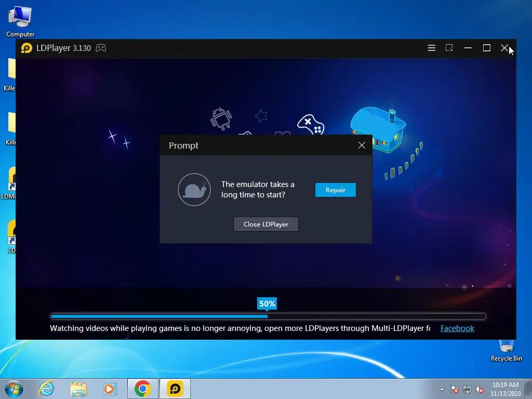Click the gamepad icon beside LDPlayer 3.130
The image size is (532, 399).
click(x=101, y=48)
